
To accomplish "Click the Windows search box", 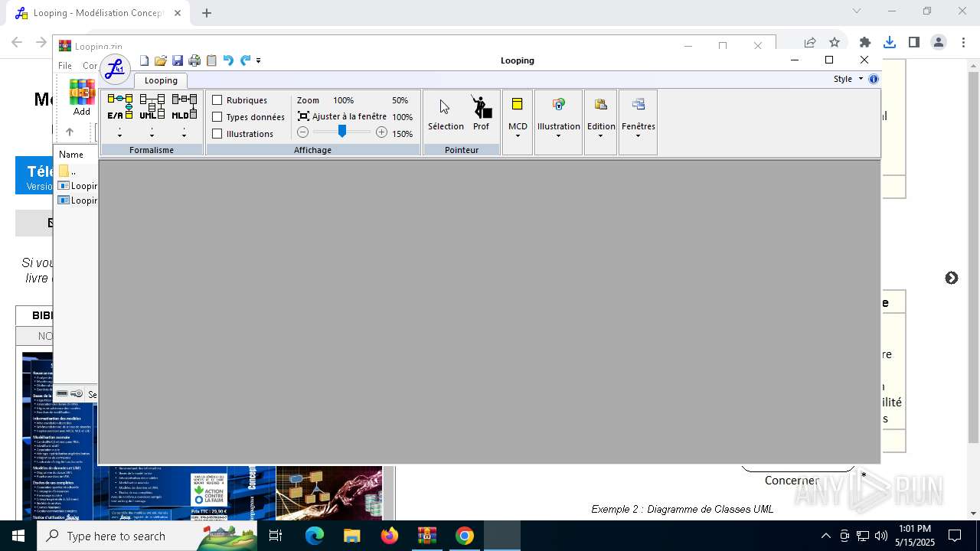I will [148, 536].
